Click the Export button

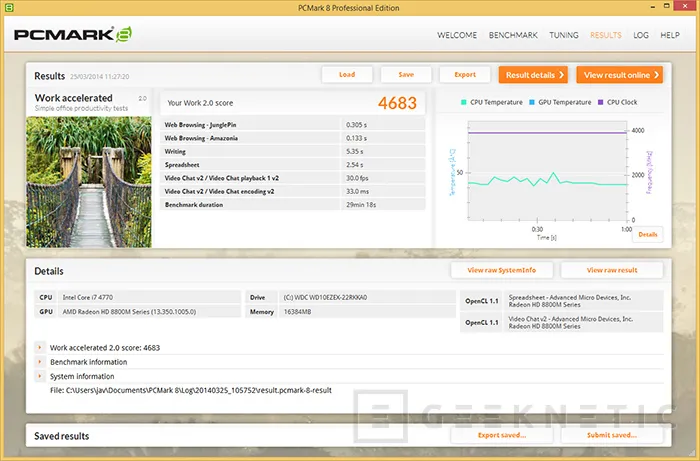(x=465, y=75)
